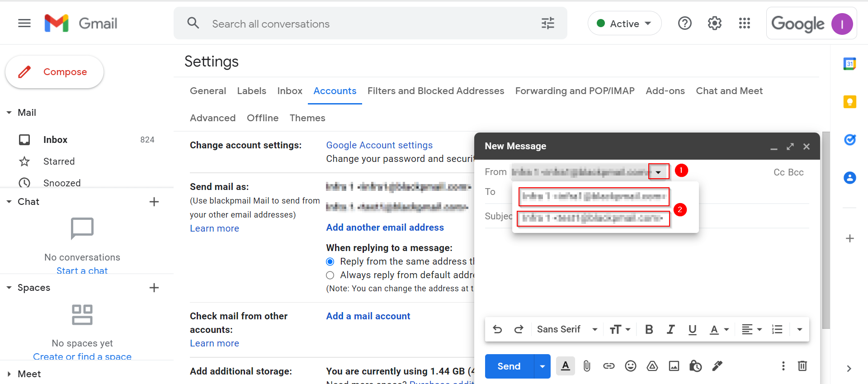The height and width of the screenshot is (384, 868).
Task: Select Always reply from default address
Action: [x=330, y=275]
